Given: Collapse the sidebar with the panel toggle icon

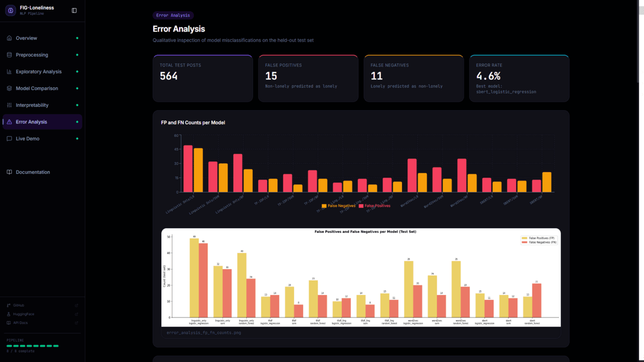Looking at the screenshot, I should tap(74, 11).
